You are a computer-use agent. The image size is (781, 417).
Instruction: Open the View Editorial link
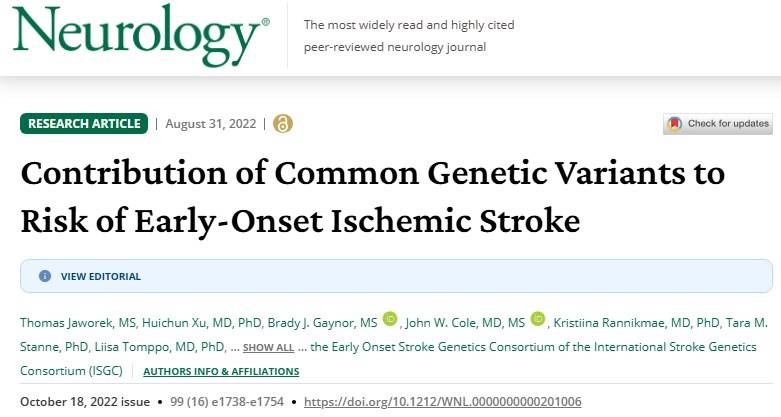click(101, 277)
